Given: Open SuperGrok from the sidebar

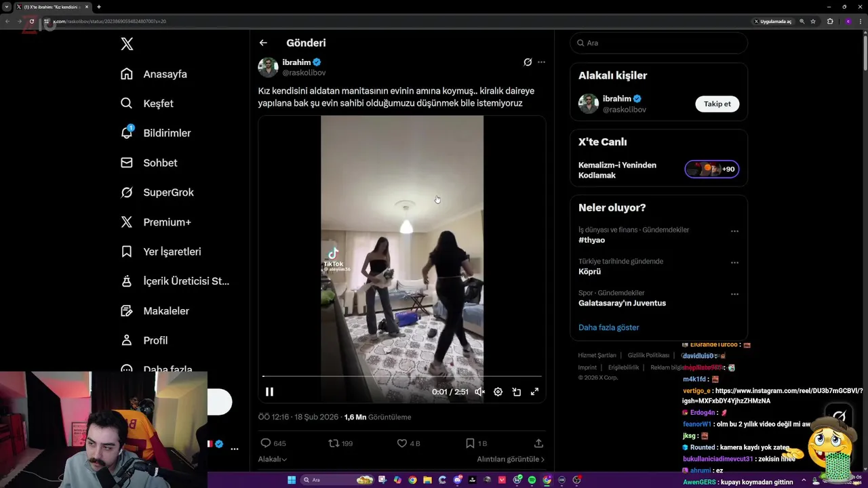Looking at the screenshot, I should (157, 192).
